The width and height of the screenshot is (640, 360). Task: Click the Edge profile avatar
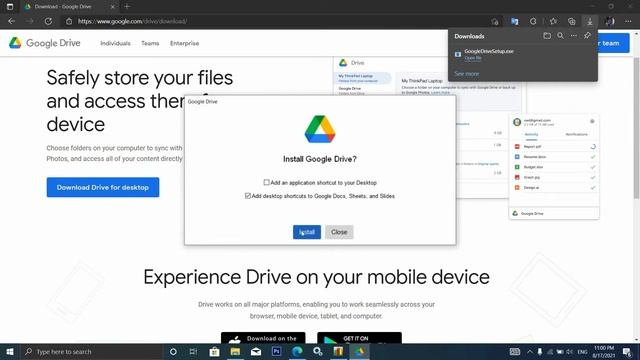tap(609, 21)
